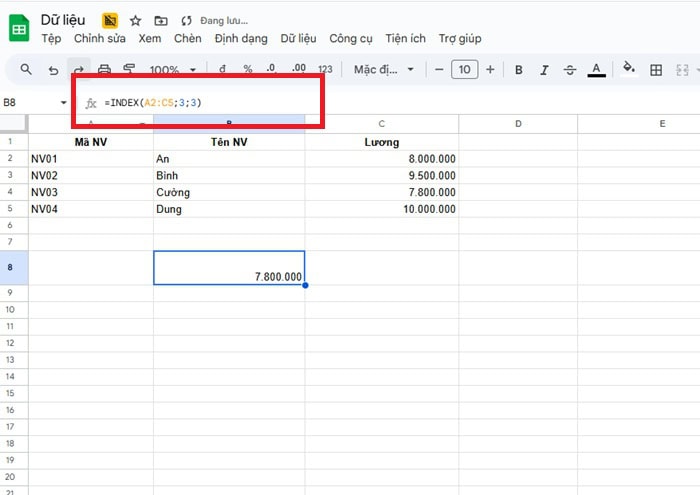Open more number formats 123
Viewport: 700px width, 495px height.
pos(325,69)
